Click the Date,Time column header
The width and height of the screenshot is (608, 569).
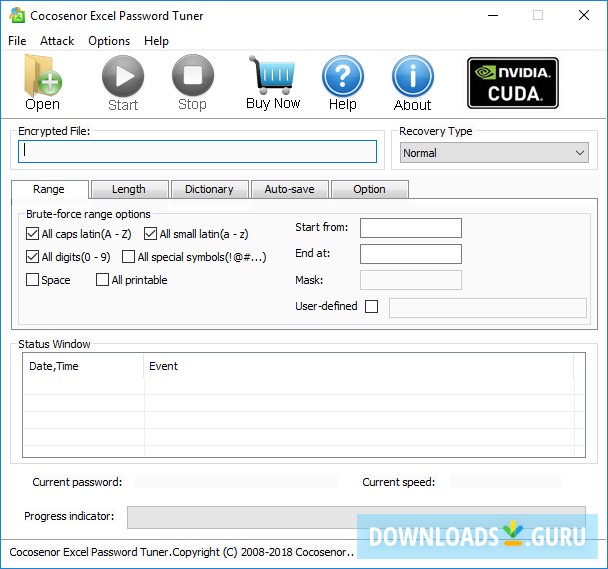[83, 366]
